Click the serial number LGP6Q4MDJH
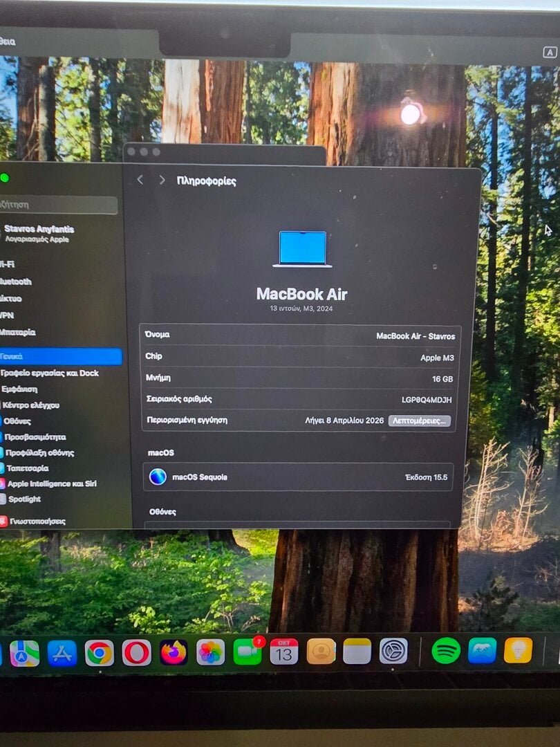Image resolution: width=560 pixels, height=747 pixels. [x=427, y=400]
